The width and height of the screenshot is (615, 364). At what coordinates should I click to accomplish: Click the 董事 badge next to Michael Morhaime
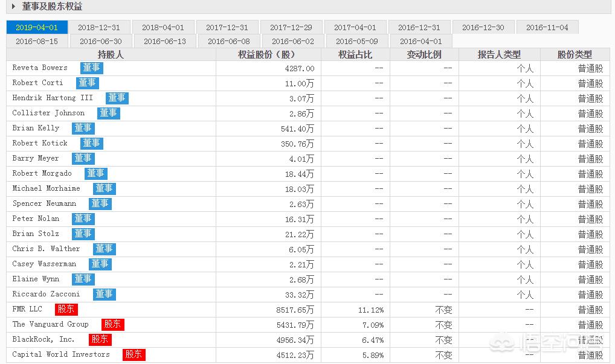click(x=105, y=188)
